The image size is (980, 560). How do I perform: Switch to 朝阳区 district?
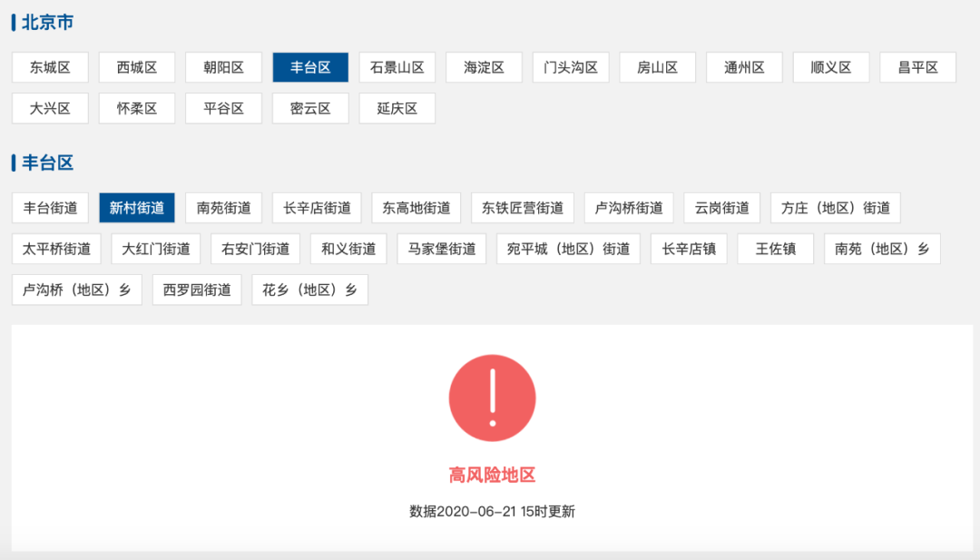222,67
